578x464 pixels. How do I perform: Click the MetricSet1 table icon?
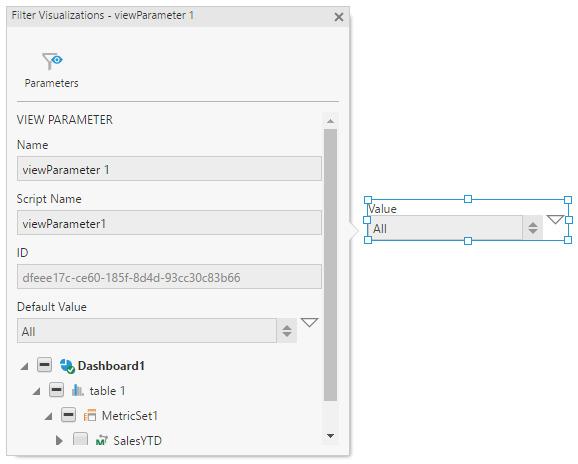coord(90,415)
